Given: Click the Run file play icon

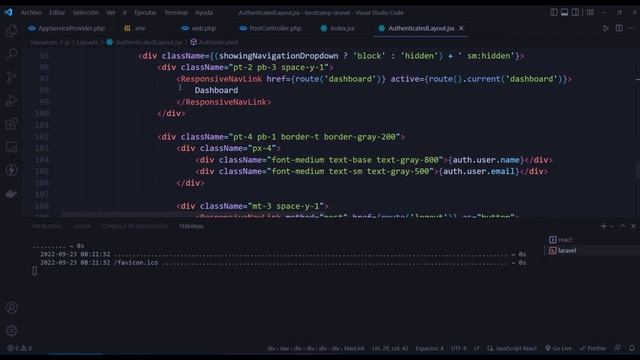Looking at the screenshot, I should tap(606, 28).
